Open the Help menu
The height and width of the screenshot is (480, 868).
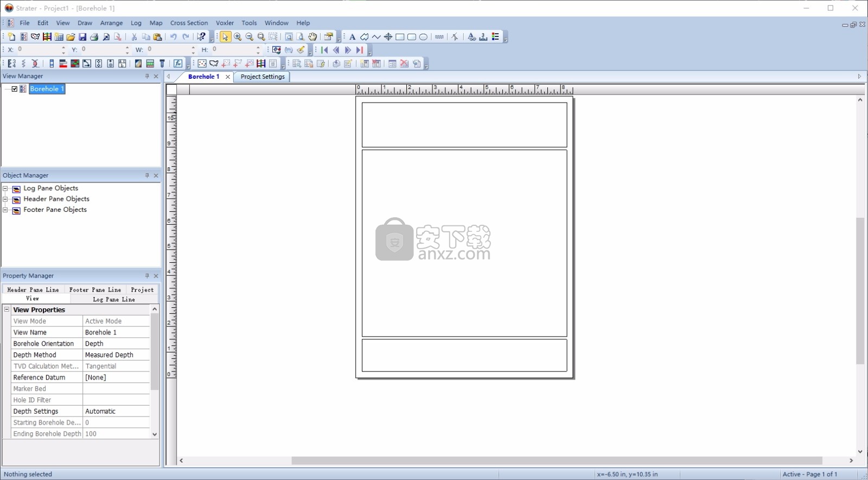pos(303,23)
